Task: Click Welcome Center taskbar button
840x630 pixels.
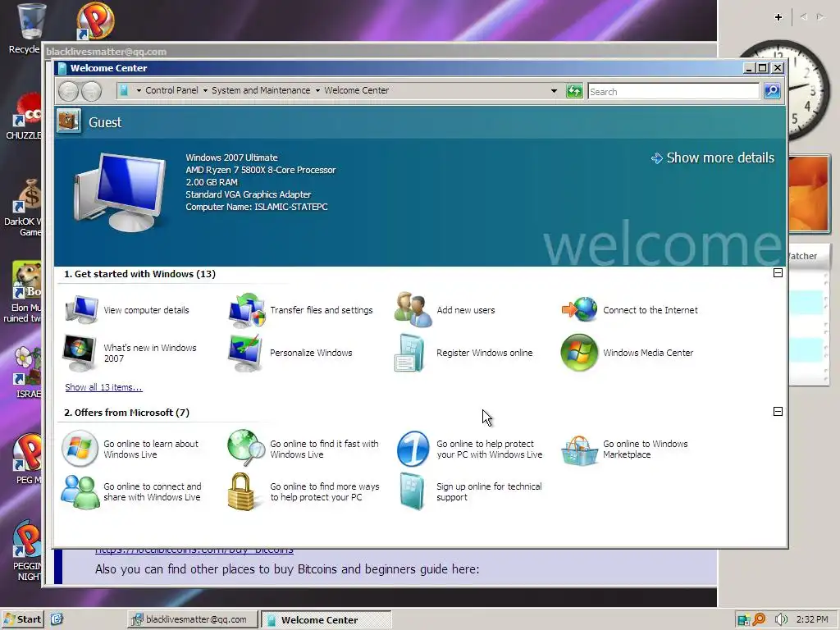Action: 326,620
